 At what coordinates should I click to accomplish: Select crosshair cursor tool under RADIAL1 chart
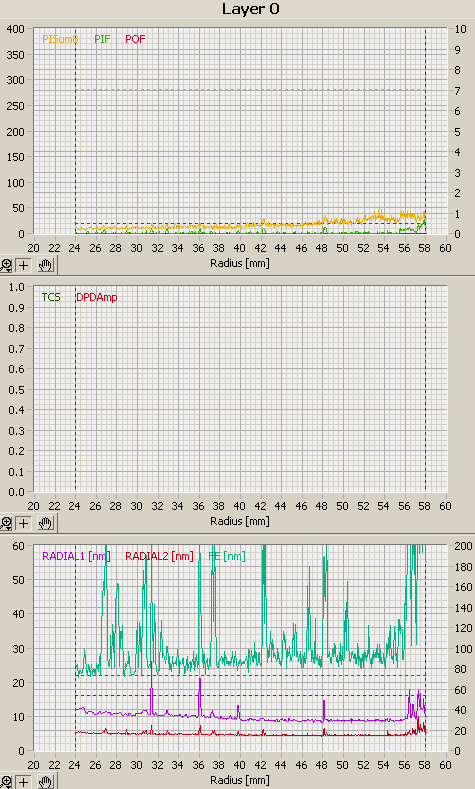[x=24, y=782]
